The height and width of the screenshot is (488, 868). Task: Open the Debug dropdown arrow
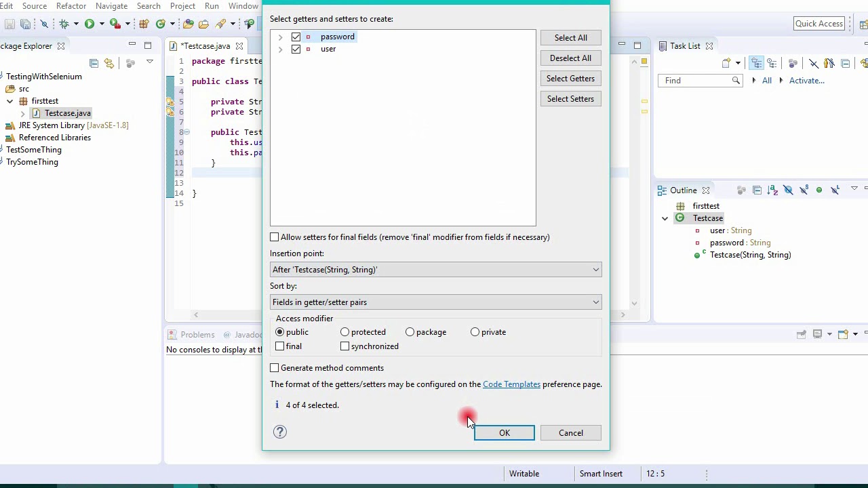(x=76, y=24)
